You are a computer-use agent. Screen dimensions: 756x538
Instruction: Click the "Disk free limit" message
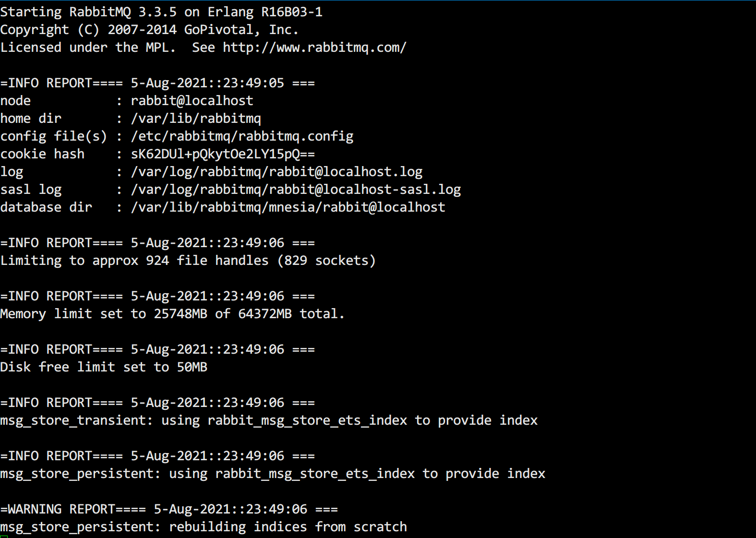click(104, 367)
